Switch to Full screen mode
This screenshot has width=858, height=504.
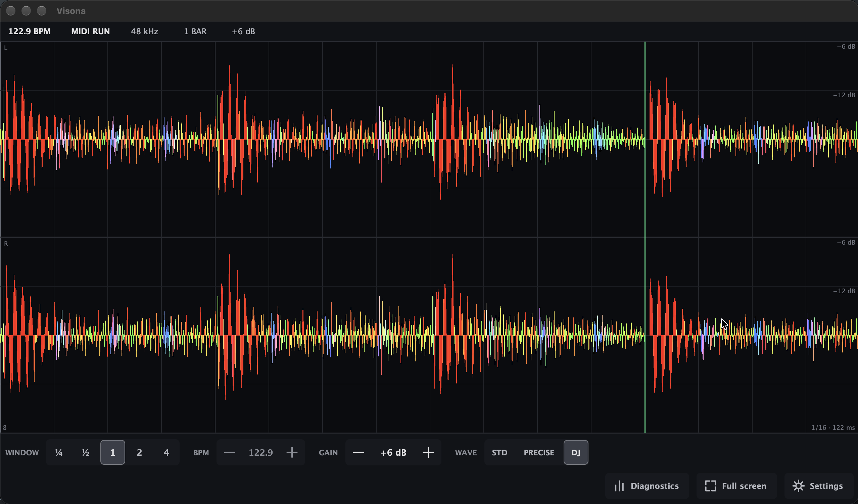click(736, 486)
